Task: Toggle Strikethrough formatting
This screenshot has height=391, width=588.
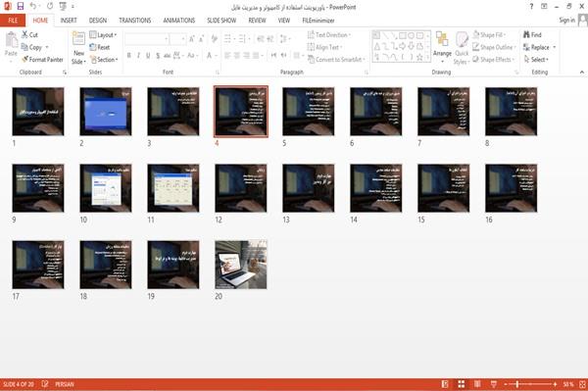Action: pos(168,56)
